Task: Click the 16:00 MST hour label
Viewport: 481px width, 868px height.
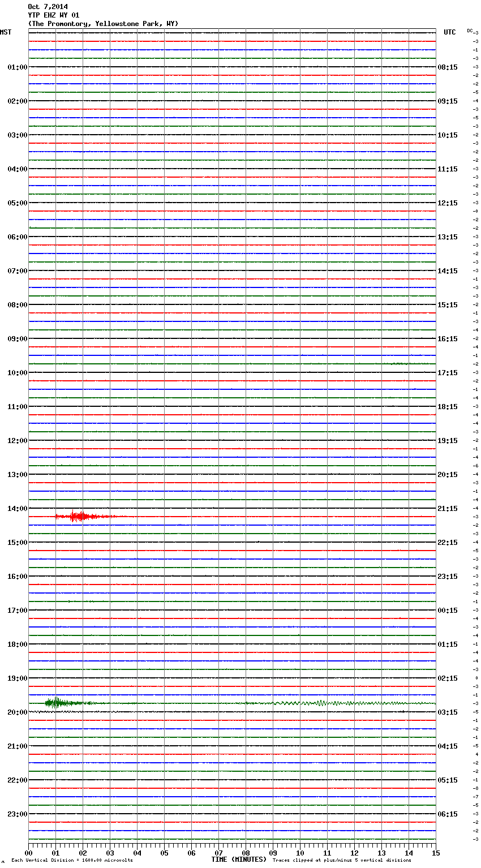Action: pyautogui.click(x=17, y=577)
